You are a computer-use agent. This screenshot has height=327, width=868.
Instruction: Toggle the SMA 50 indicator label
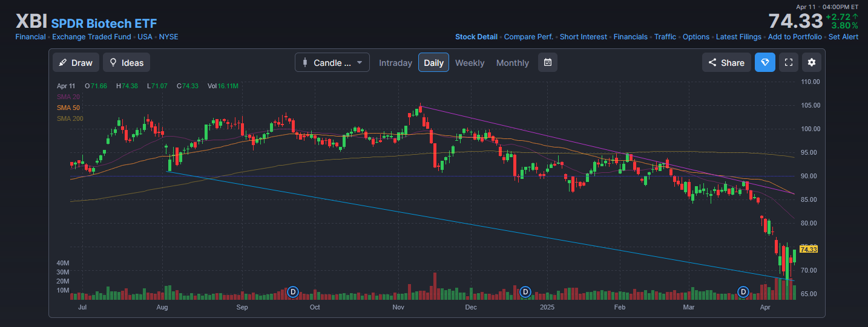pos(68,108)
